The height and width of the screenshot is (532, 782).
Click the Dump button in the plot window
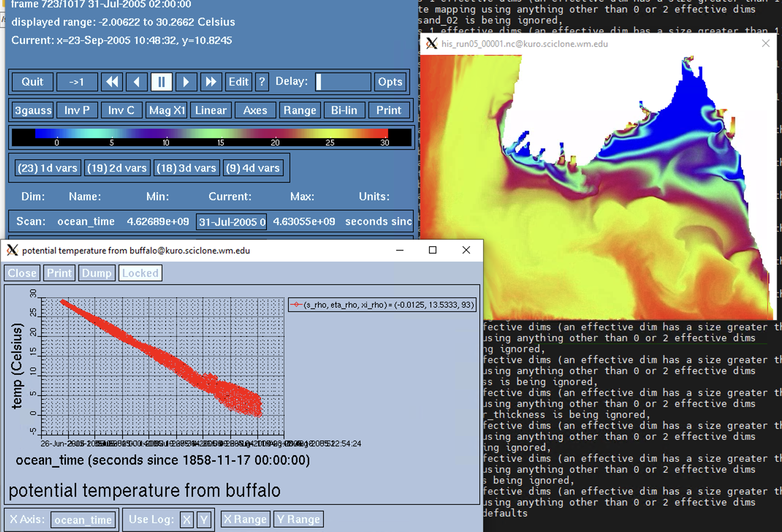coord(97,273)
